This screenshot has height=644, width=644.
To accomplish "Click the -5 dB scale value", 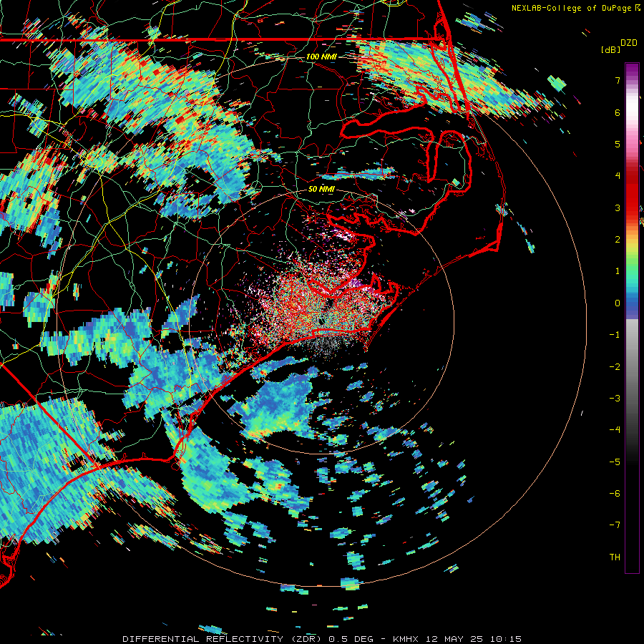I will [615, 462].
